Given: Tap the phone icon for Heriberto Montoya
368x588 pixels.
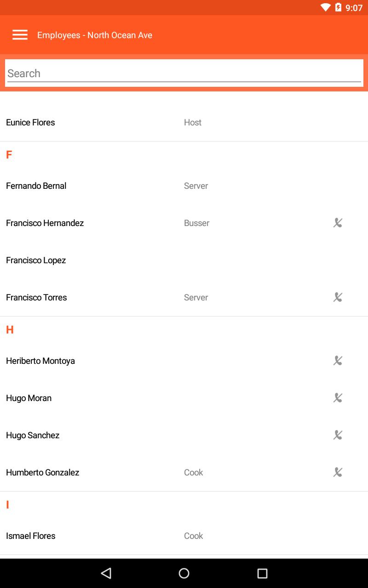Looking at the screenshot, I should [x=338, y=361].
